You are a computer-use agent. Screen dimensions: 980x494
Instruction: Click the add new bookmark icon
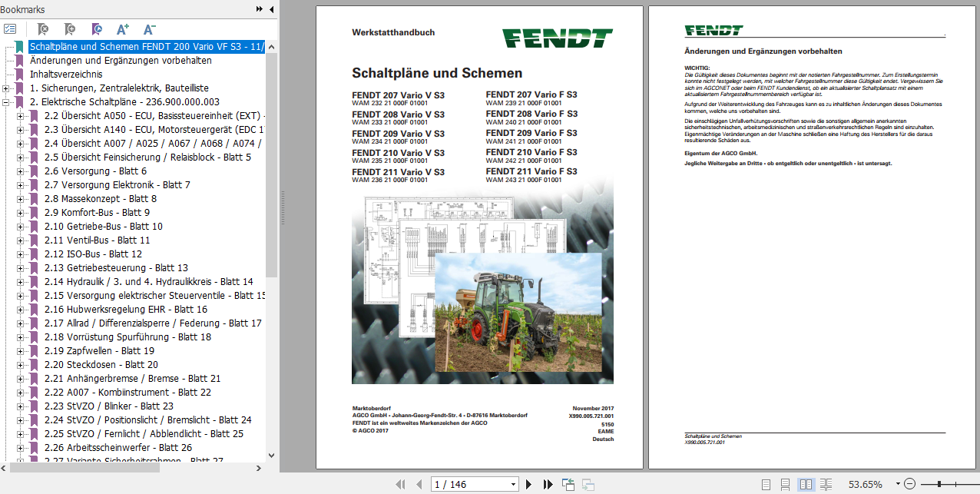(70, 29)
